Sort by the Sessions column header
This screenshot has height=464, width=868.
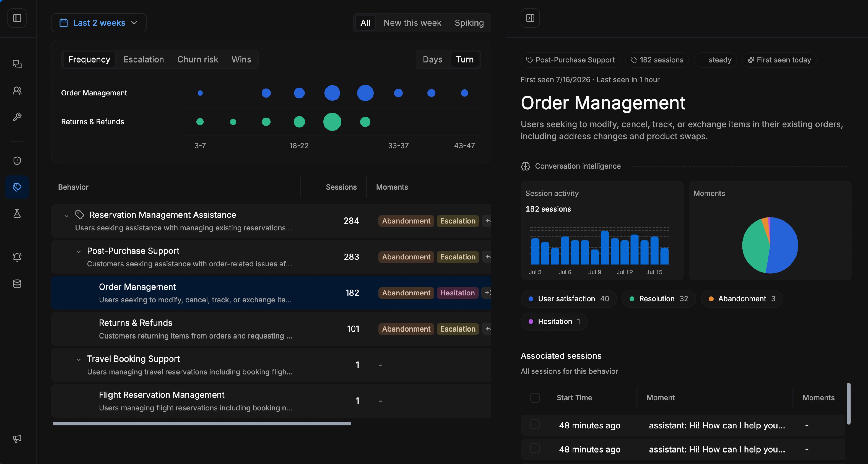(341, 187)
